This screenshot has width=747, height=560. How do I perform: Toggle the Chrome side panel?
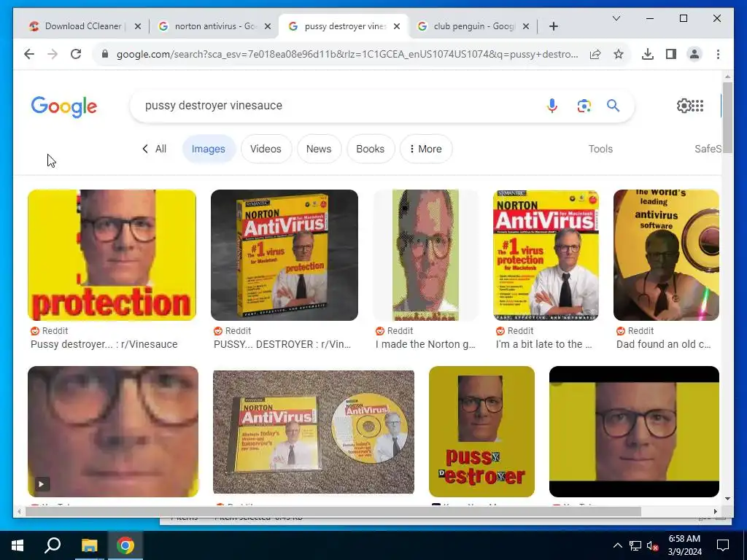(x=671, y=54)
